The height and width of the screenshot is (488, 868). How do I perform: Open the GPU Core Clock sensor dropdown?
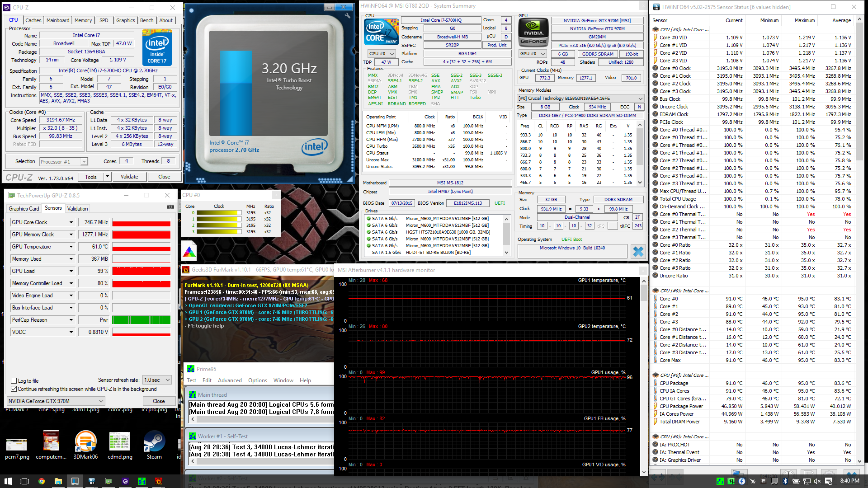(x=71, y=222)
